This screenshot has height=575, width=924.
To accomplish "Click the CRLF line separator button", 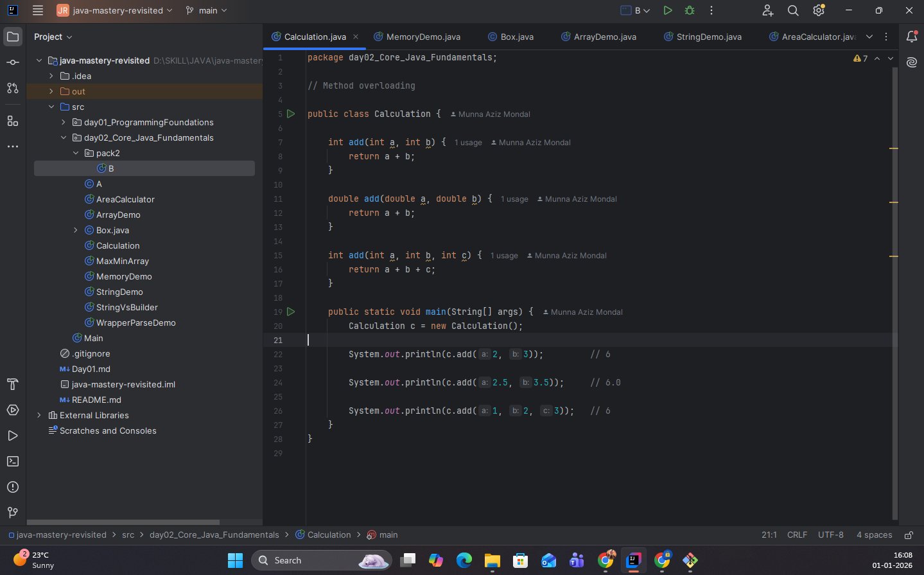I will pyautogui.click(x=797, y=535).
